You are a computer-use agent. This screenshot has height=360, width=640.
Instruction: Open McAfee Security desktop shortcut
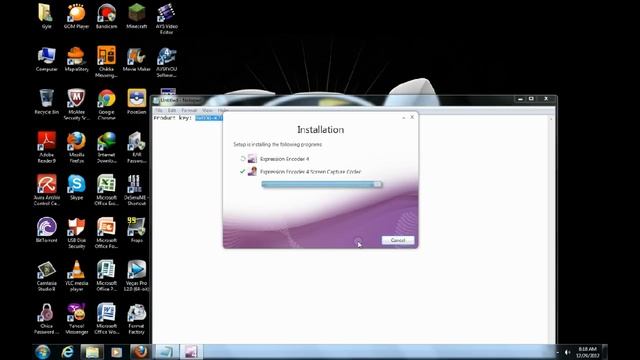[x=76, y=105]
